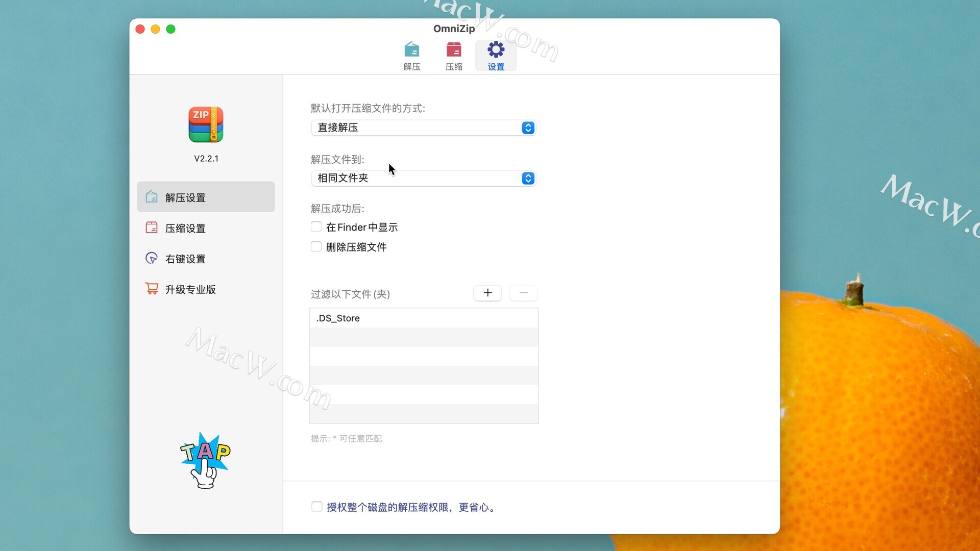980x551 pixels.
Task: Close the OmniZip window
Action: pyautogui.click(x=140, y=29)
